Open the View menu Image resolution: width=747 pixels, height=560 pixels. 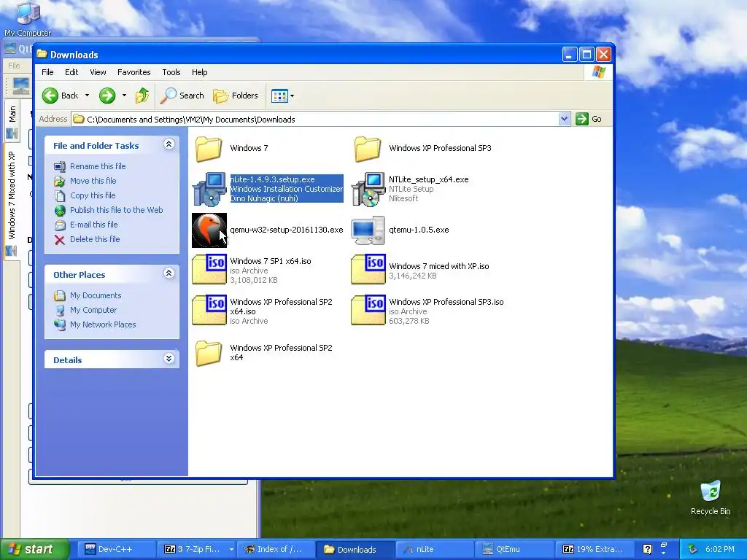98,72
